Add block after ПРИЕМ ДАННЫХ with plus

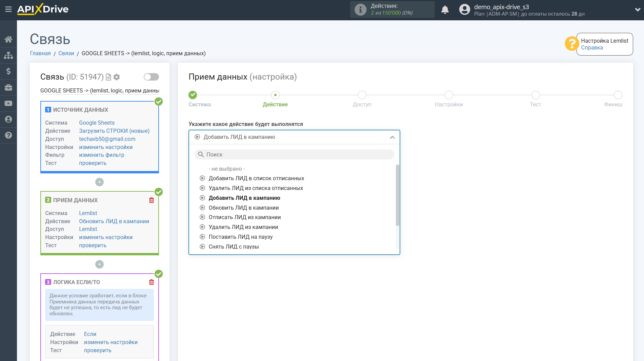(x=99, y=264)
